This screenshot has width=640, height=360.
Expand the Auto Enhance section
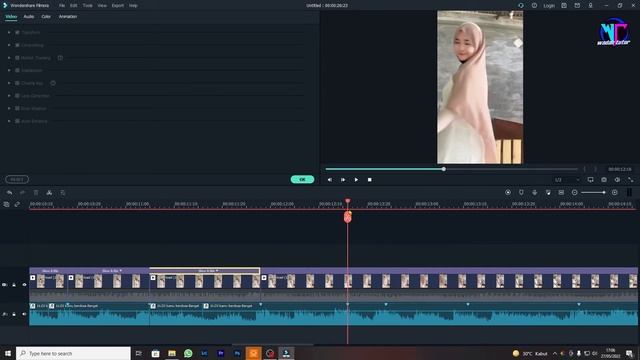(x=9, y=121)
